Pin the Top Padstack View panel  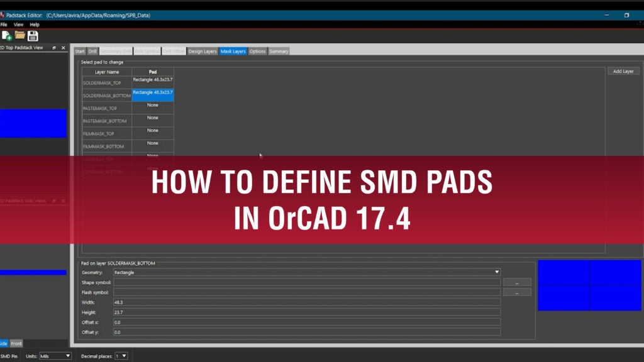click(54, 47)
